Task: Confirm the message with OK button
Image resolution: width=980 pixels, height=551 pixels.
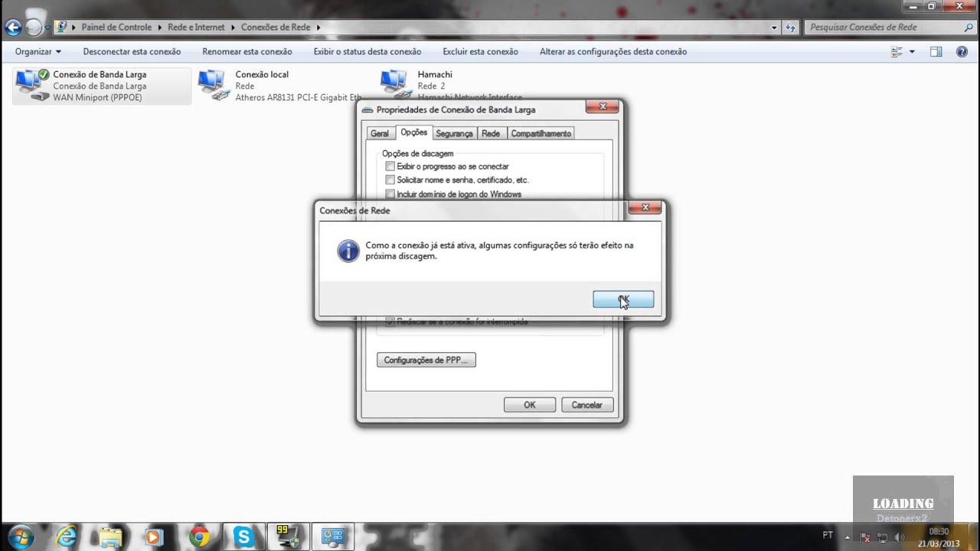Action: click(x=623, y=299)
